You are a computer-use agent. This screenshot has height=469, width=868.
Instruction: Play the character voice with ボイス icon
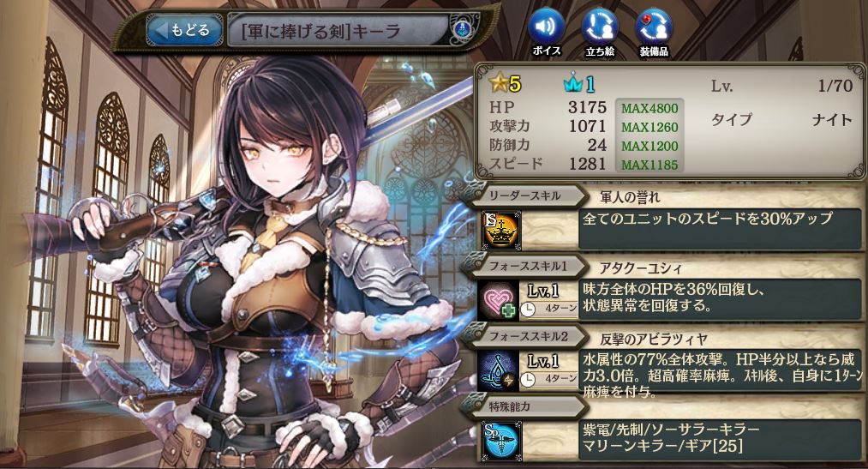pos(547,33)
